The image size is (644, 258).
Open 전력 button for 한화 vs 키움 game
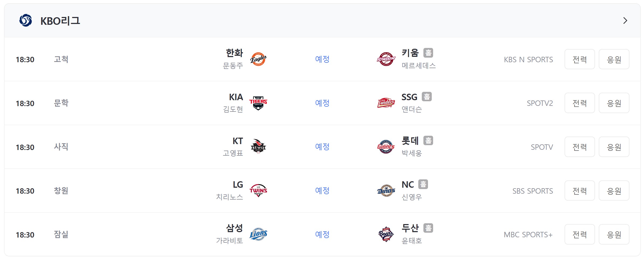pyautogui.click(x=580, y=59)
